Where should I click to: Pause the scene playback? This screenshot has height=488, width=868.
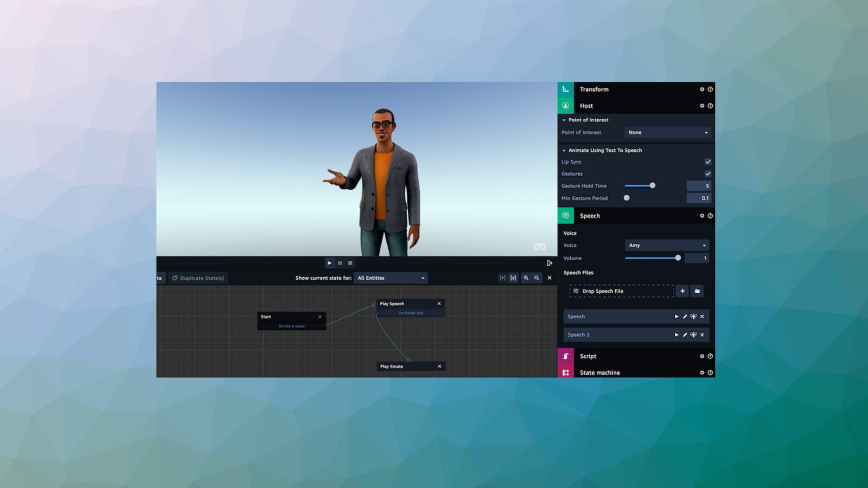pos(340,263)
